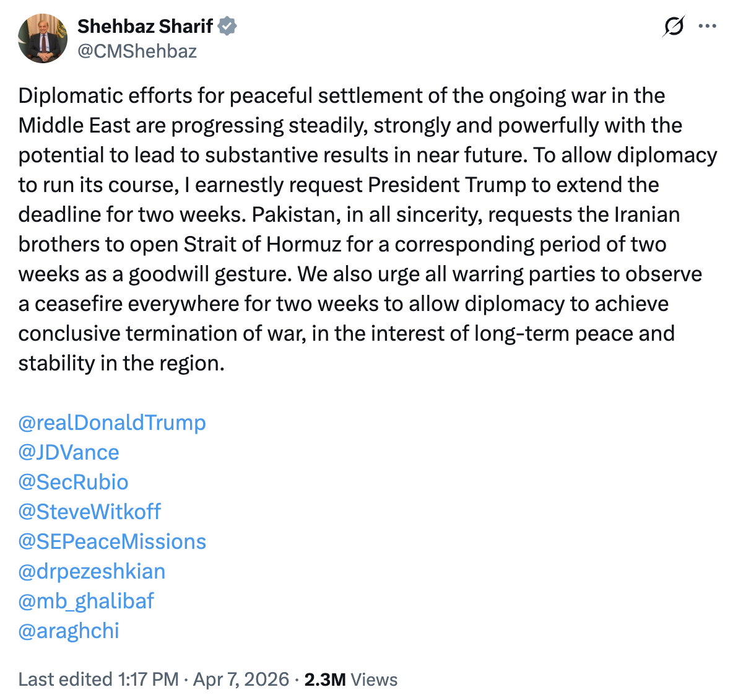Open the Shehbaz Sharif display name
Viewport: 738px width, 700px height.
tap(145, 27)
